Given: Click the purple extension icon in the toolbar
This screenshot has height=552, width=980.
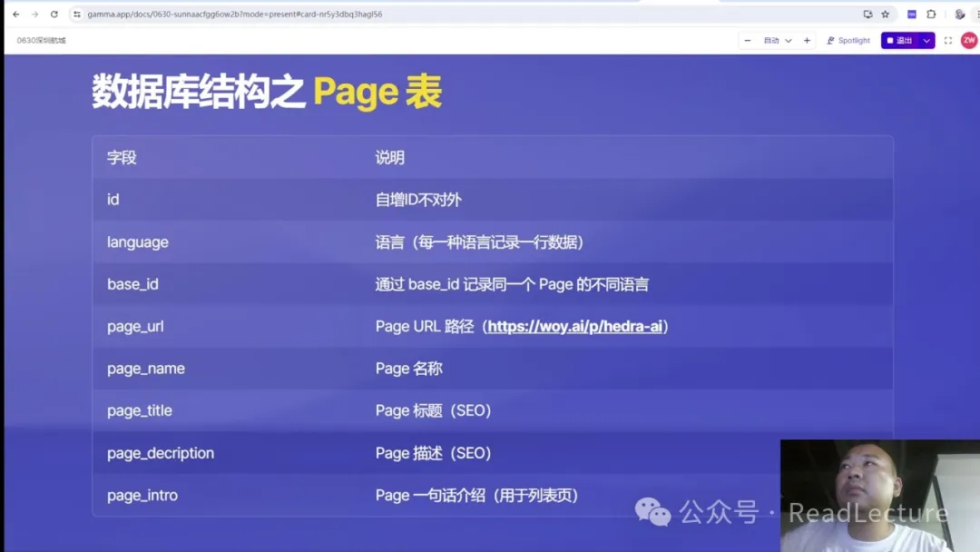Looking at the screenshot, I should coord(912,15).
